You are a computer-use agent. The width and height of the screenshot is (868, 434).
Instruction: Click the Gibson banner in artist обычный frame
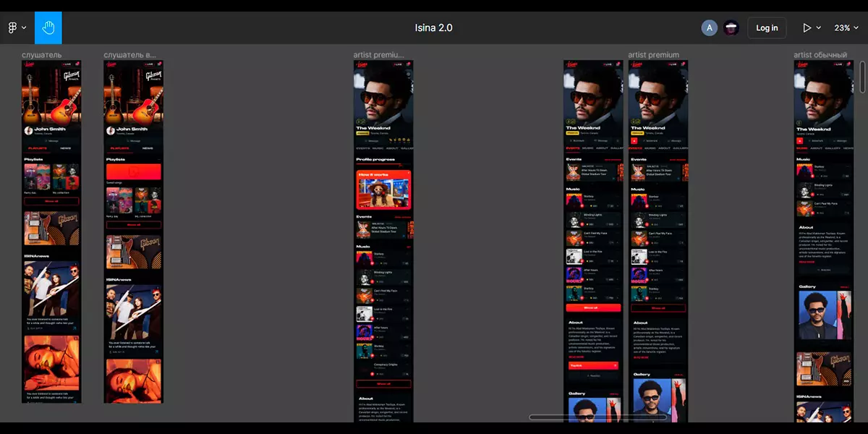point(824,369)
